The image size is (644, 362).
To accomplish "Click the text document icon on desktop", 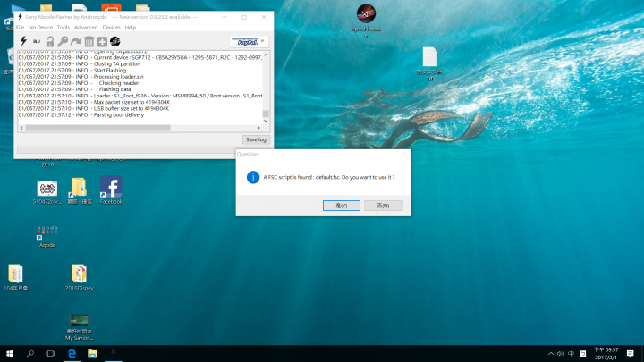I will (x=429, y=56).
